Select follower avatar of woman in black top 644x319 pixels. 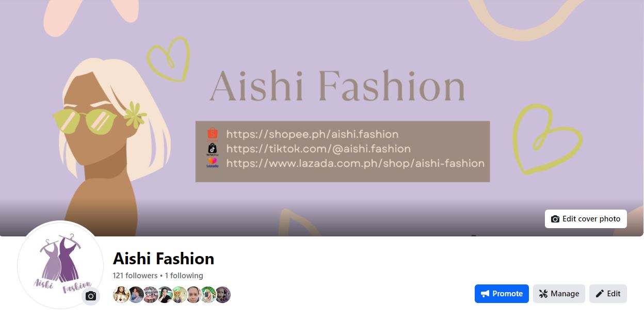(x=165, y=295)
